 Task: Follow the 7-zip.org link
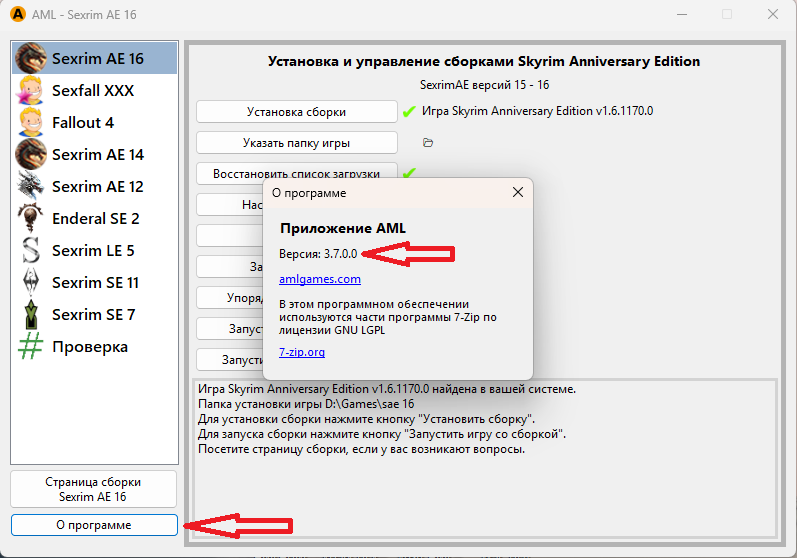pos(302,352)
